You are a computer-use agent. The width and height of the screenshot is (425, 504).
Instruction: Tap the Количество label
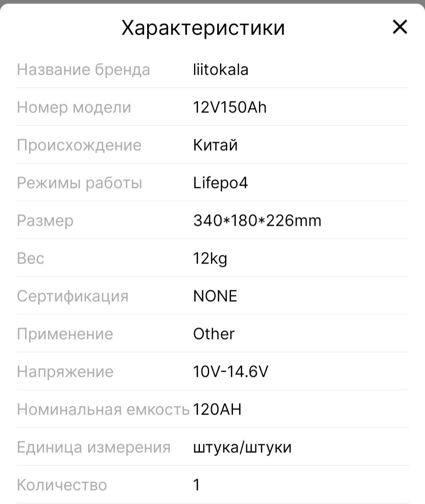(x=62, y=485)
